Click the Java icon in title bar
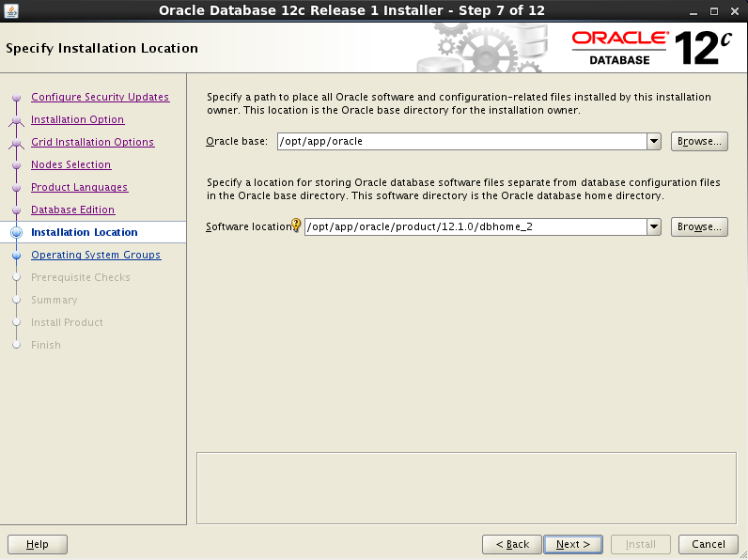The image size is (748, 560). pos(11,10)
